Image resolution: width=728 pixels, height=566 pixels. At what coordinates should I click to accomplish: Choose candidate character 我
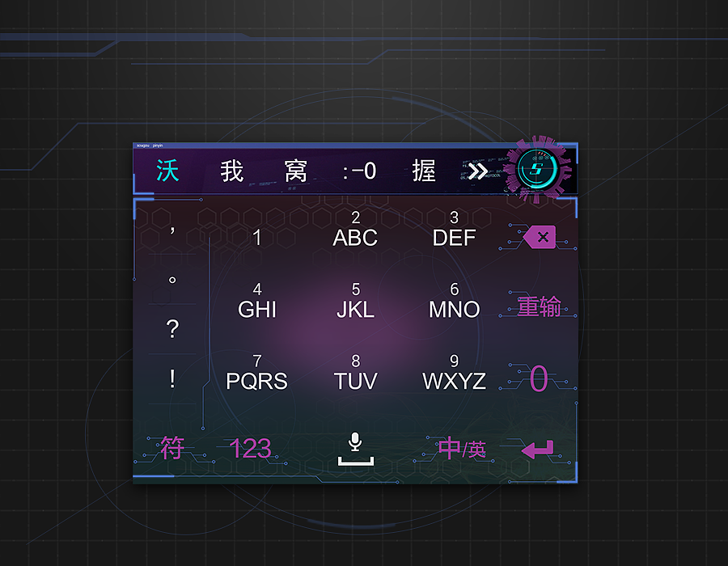coord(231,171)
